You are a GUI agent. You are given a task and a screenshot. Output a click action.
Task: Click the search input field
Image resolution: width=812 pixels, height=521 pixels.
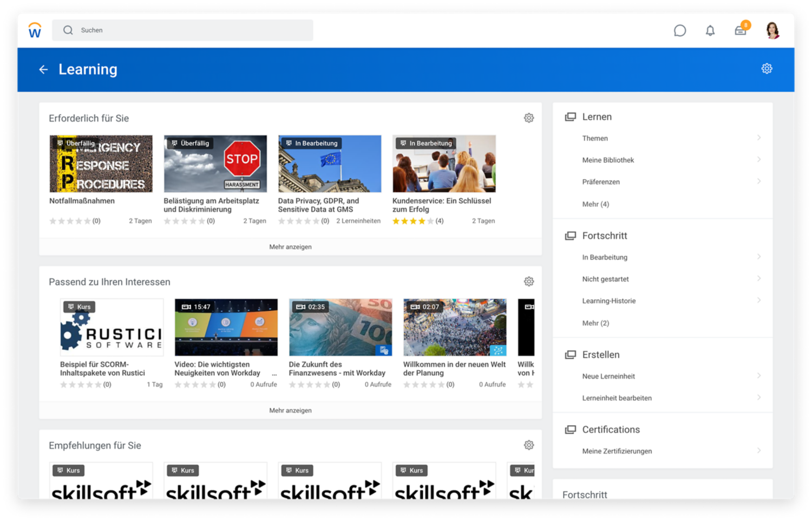(x=182, y=30)
